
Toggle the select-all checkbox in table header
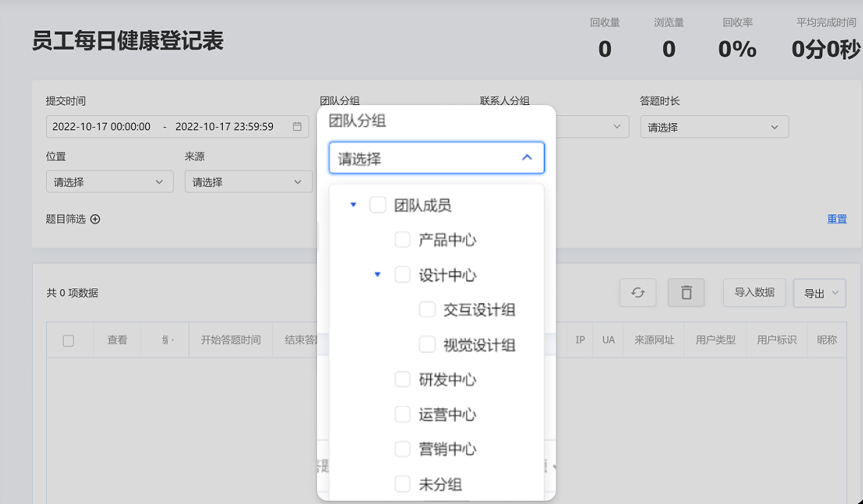(x=68, y=341)
